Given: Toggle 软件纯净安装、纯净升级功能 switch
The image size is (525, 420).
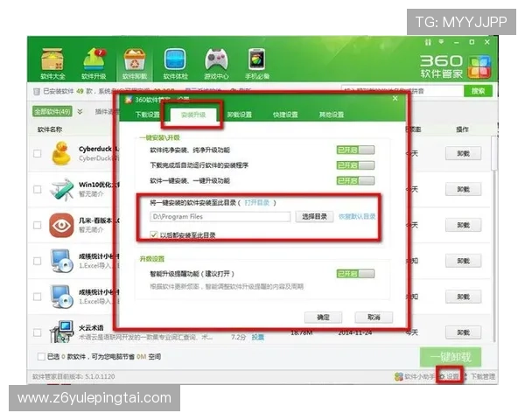Looking at the screenshot, I should point(354,150).
